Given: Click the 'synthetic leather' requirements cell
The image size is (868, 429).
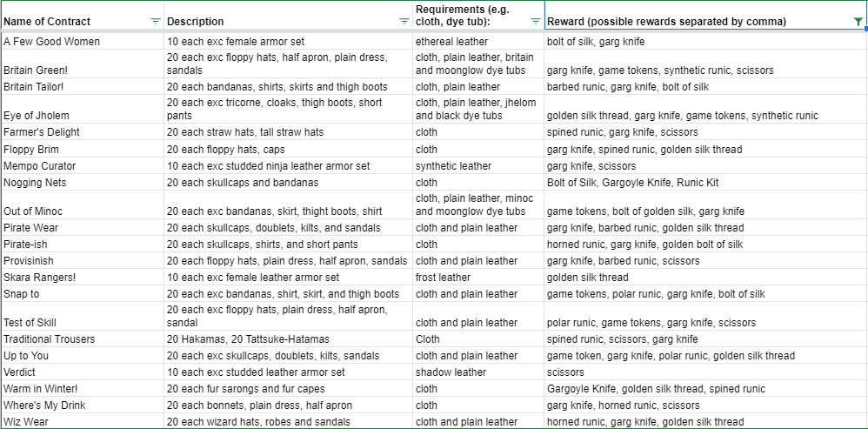Looking at the screenshot, I should point(479,166).
